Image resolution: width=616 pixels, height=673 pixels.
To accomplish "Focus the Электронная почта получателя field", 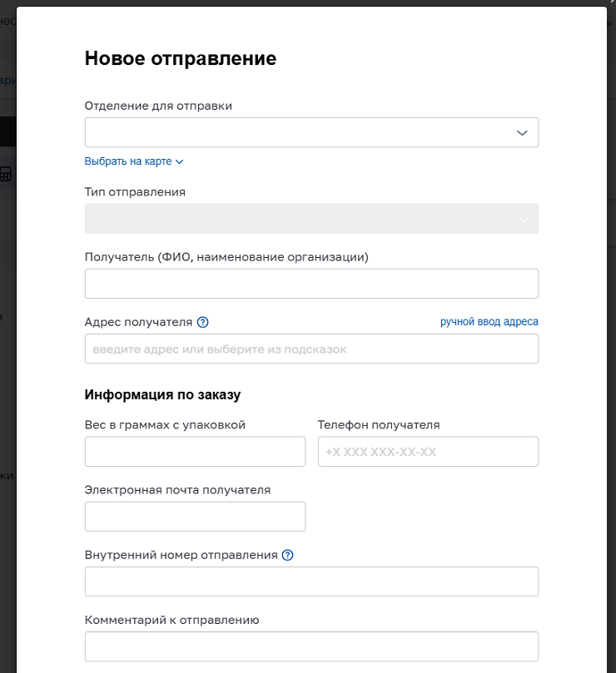I will pos(195,517).
